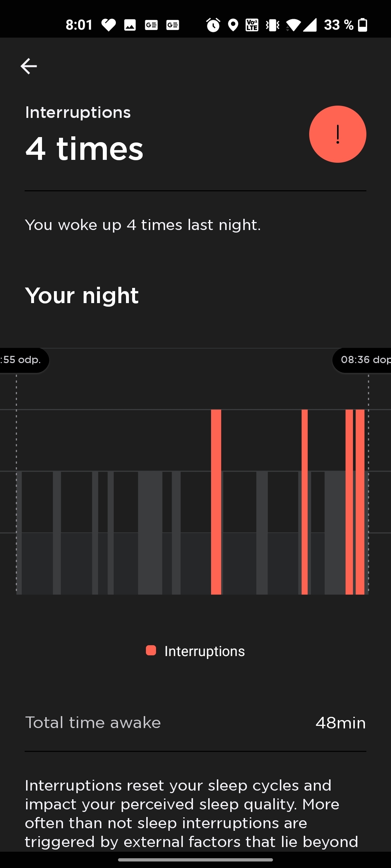Screen dimensions: 391x868
Task: Tap the VoLTE indicator icon
Action: [252, 25]
